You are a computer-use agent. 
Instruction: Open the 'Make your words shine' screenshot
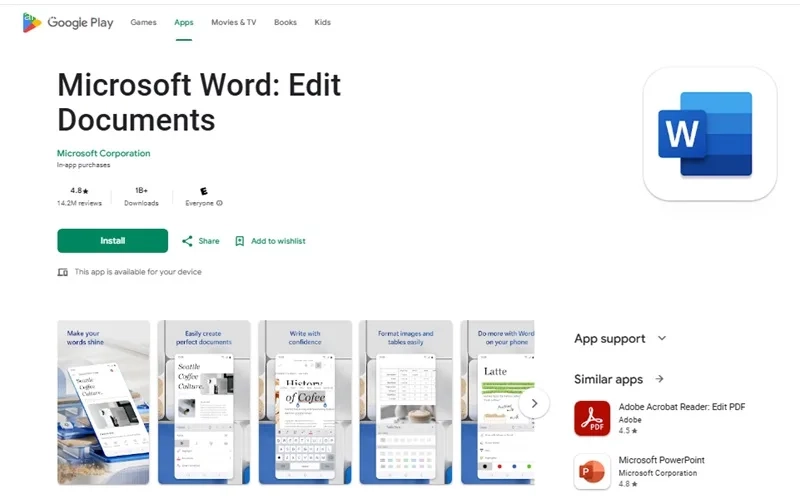104,402
